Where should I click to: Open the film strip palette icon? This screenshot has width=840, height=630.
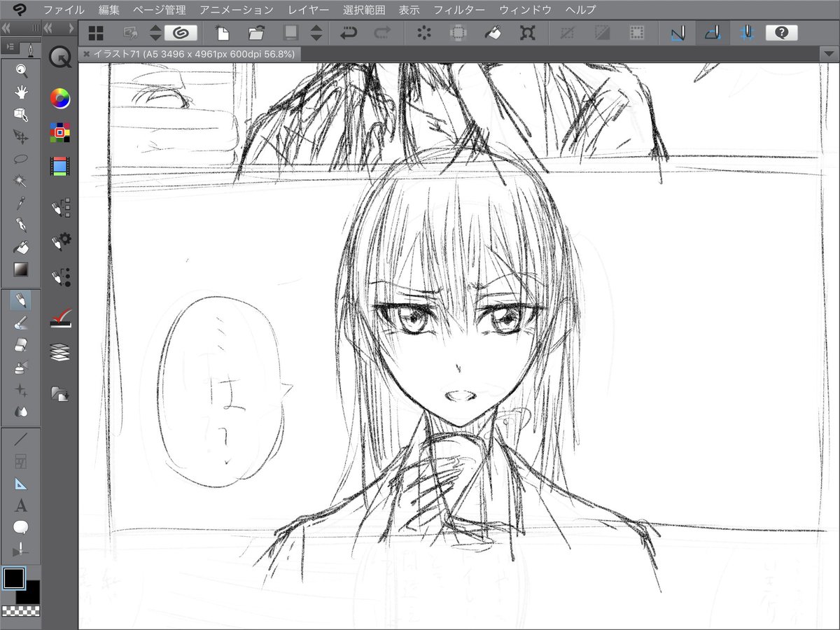pos(60,166)
